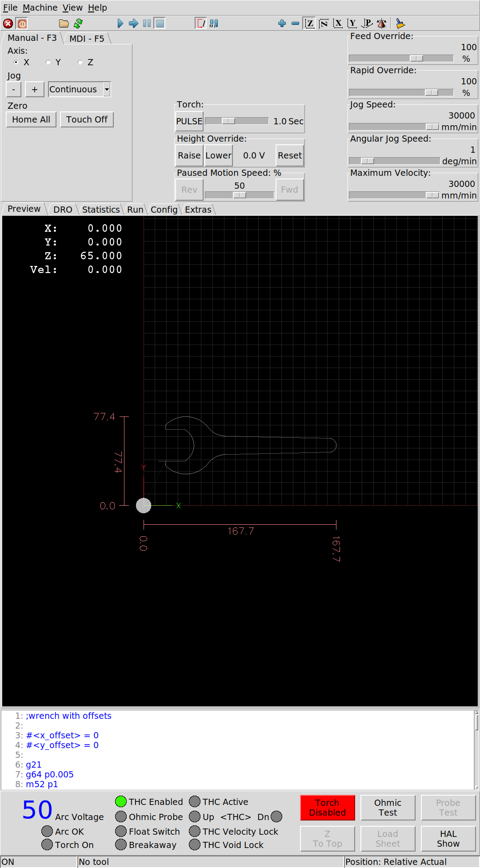The width and height of the screenshot is (480, 868).
Task: Switch to the MDI - F5 tab
Action: click(87, 39)
